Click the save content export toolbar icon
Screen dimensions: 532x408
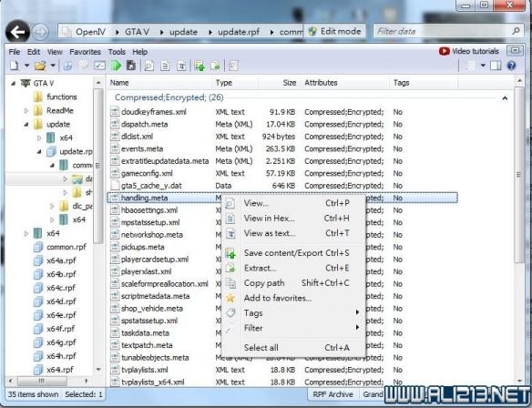199,66
